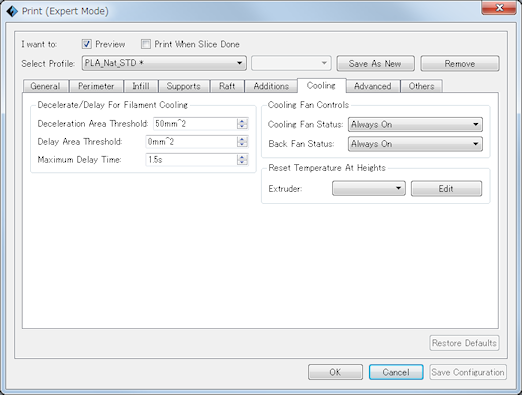Viewport: 522px width, 395px height.
Task: Click the Edit button for extruder temperature
Action: coord(446,189)
